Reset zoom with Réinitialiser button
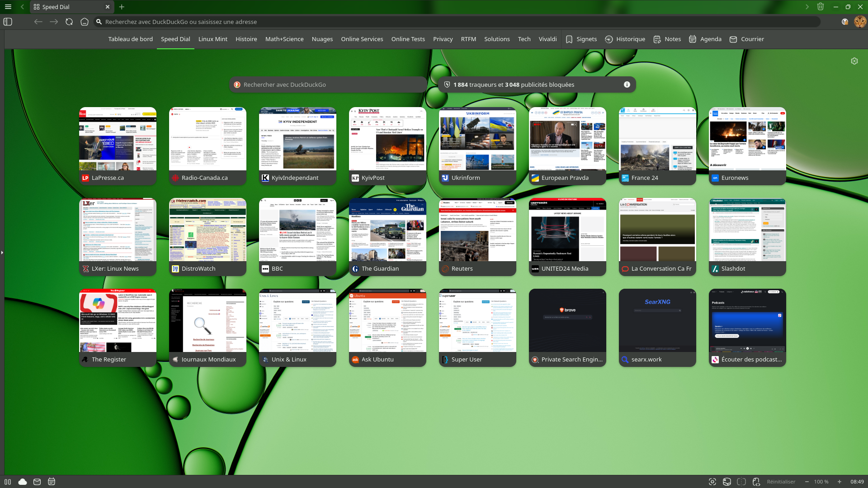Screen dimensions: 868x488 tap(781, 482)
